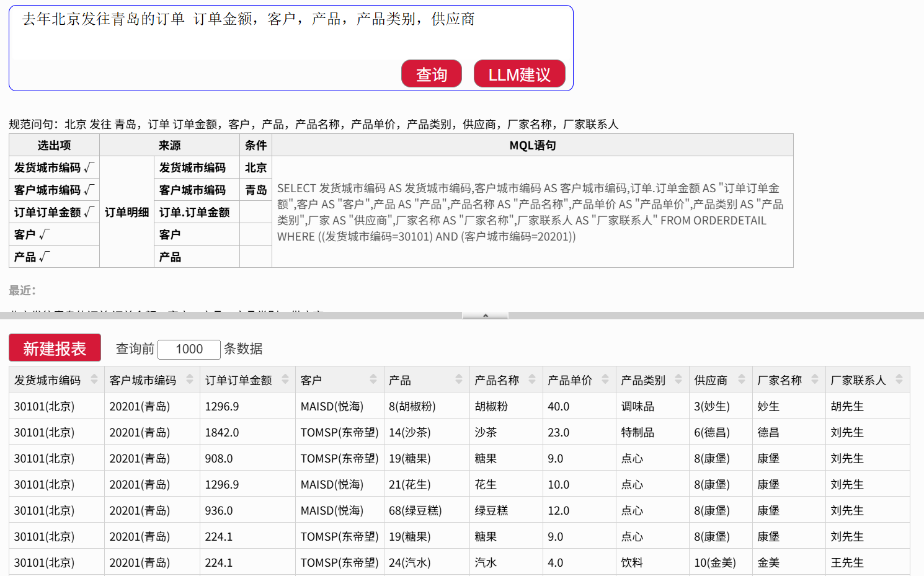Screen dimensions: 924x576
Task: Click the 查询 button
Action: pos(431,74)
